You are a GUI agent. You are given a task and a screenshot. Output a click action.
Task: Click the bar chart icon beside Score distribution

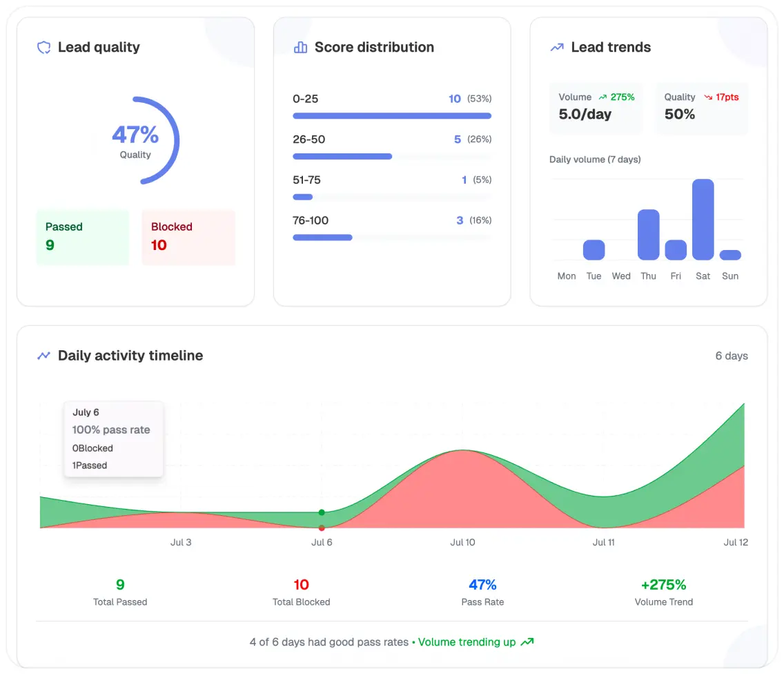coord(300,48)
